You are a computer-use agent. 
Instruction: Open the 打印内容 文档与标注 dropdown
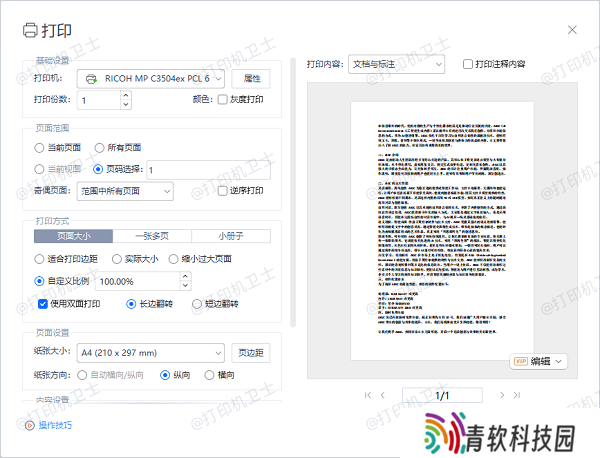[x=396, y=64]
